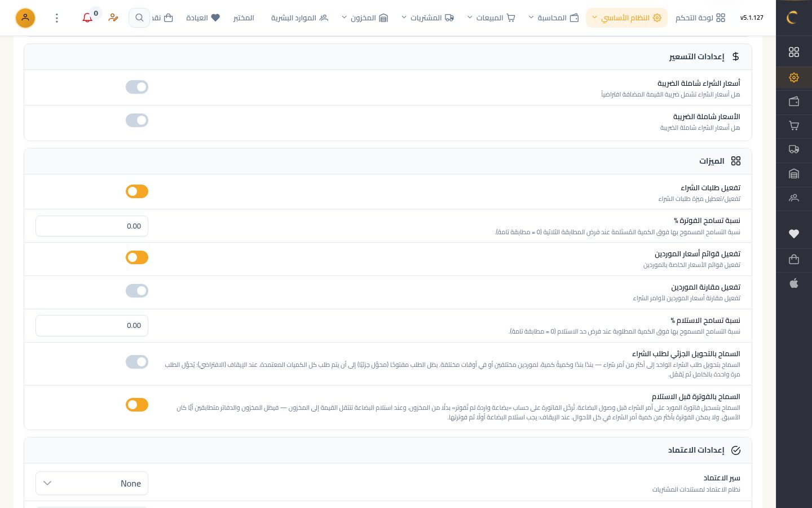Click the crescent logo in the sidebar
The width and height of the screenshot is (812, 508).
792,17
